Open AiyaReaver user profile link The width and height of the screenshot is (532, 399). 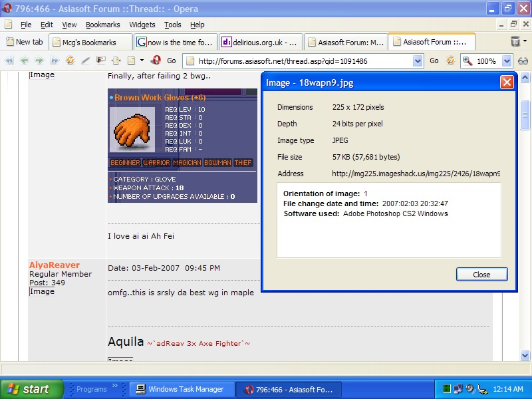click(x=55, y=265)
